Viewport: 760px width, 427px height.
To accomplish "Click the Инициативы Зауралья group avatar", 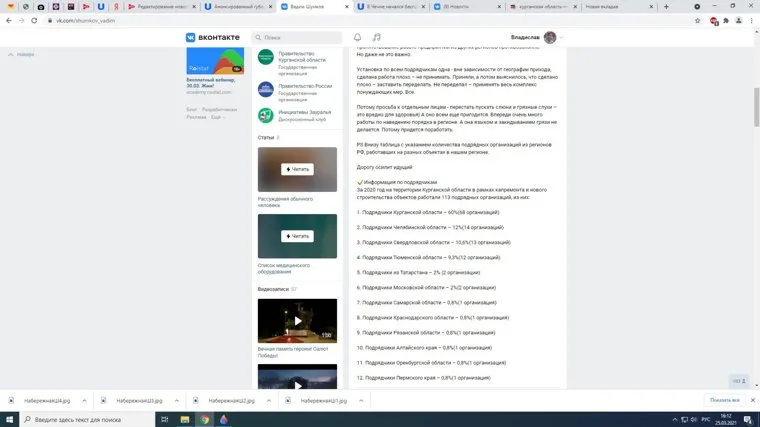I will coord(266,116).
